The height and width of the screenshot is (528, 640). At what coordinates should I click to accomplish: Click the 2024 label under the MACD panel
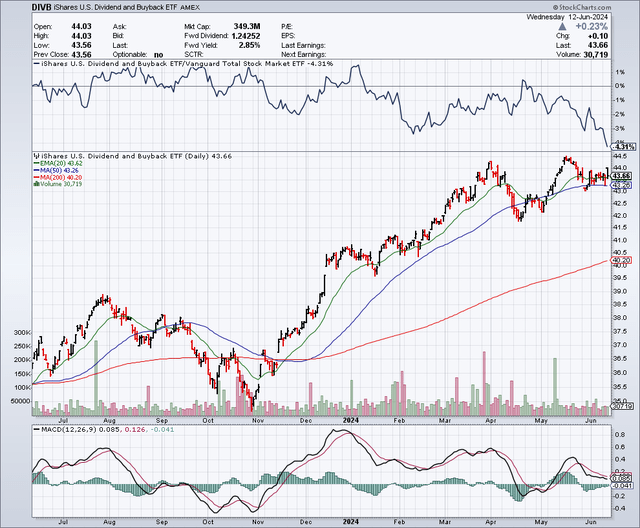point(351,522)
